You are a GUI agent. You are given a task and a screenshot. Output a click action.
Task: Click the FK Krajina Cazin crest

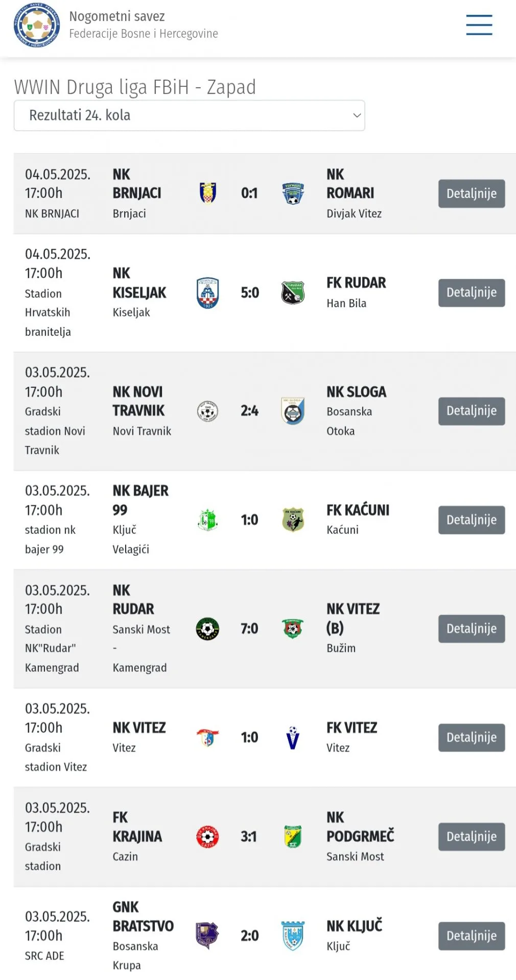click(x=207, y=837)
